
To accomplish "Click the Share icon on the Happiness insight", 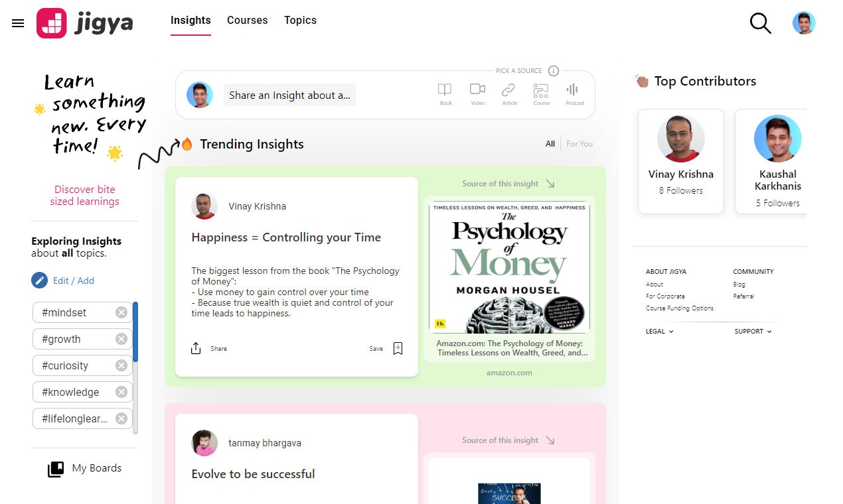I will tap(196, 348).
